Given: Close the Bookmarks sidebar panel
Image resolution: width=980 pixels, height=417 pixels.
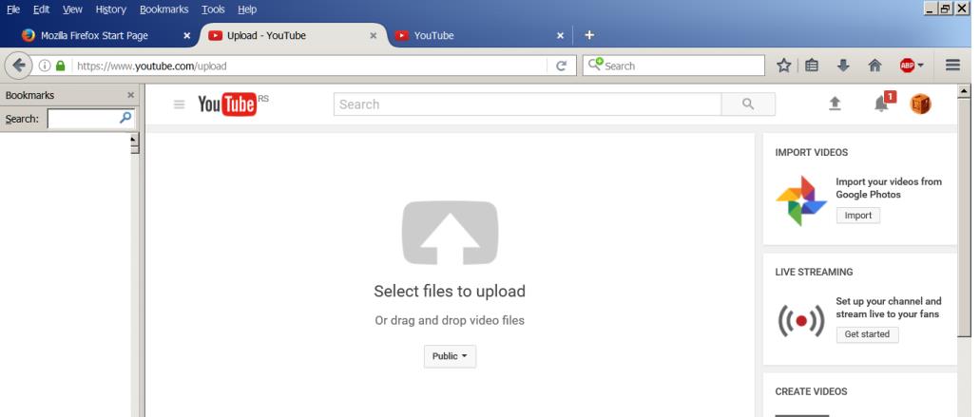Looking at the screenshot, I should click(x=131, y=95).
